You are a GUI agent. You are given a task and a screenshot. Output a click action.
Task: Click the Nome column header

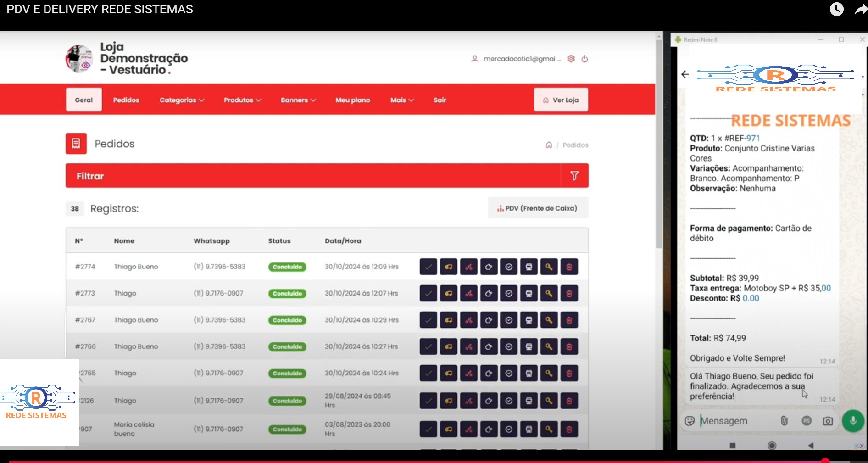point(124,241)
